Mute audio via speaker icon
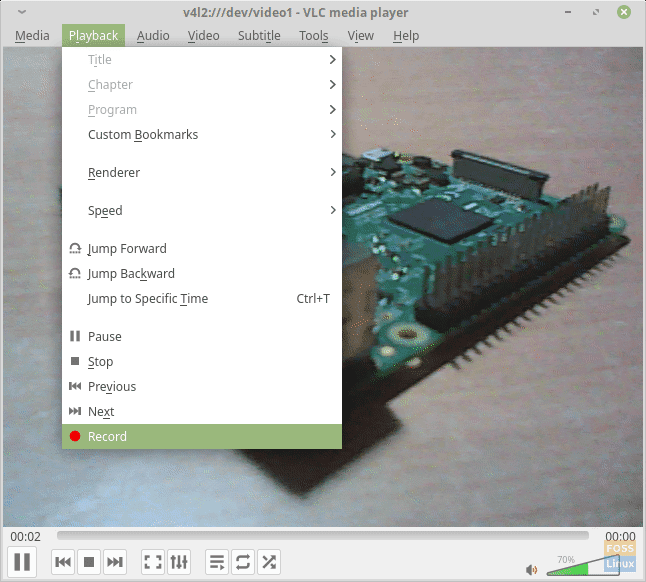The width and height of the screenshot is (646, 582). (x=531, y=570)
